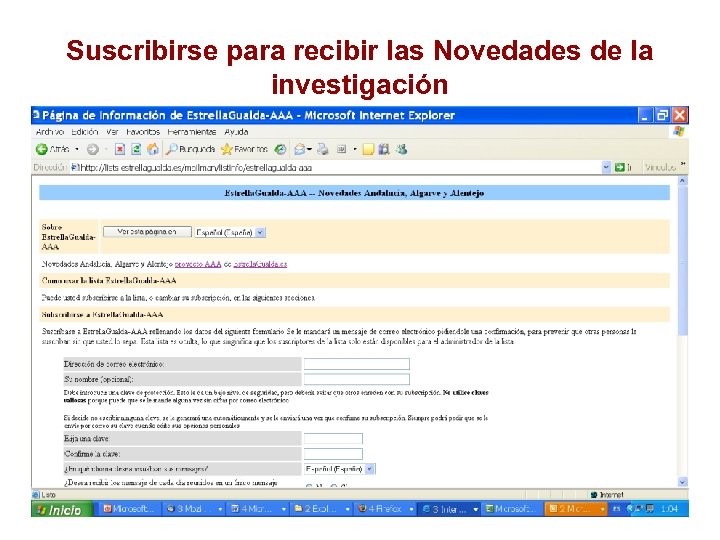The image size is (720, 540).
Task: Click the Confirme la clave field
Action: (x=333, y=454)
